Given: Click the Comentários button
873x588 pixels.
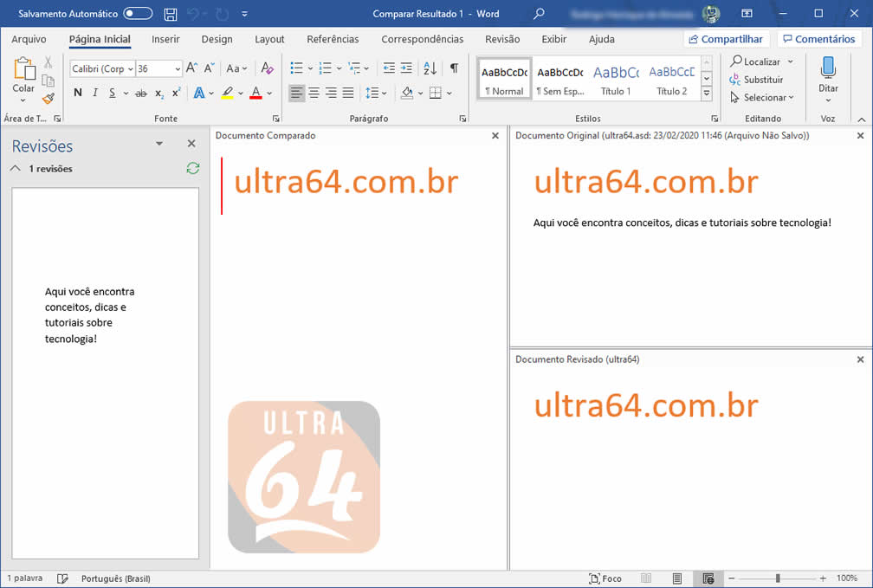Looking at the screenshot, I should [819, 39].
